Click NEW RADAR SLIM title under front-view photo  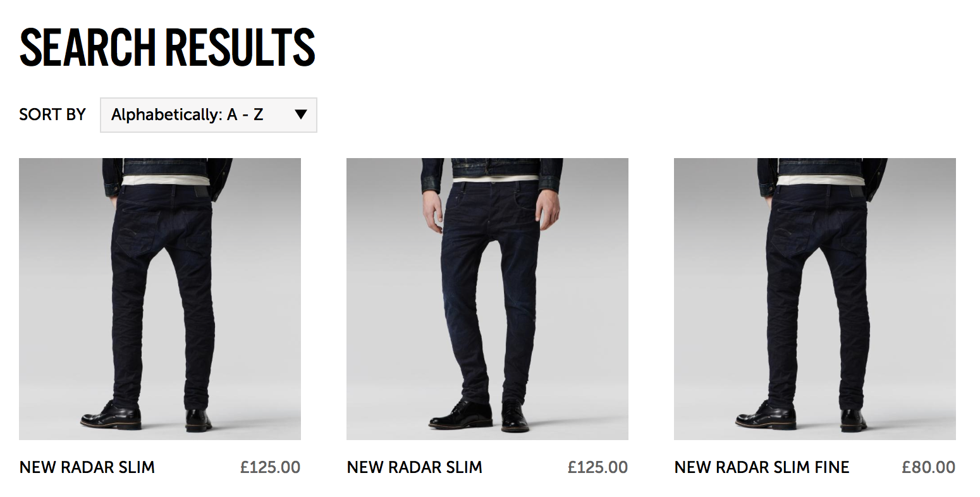click(x=415, y=468)
